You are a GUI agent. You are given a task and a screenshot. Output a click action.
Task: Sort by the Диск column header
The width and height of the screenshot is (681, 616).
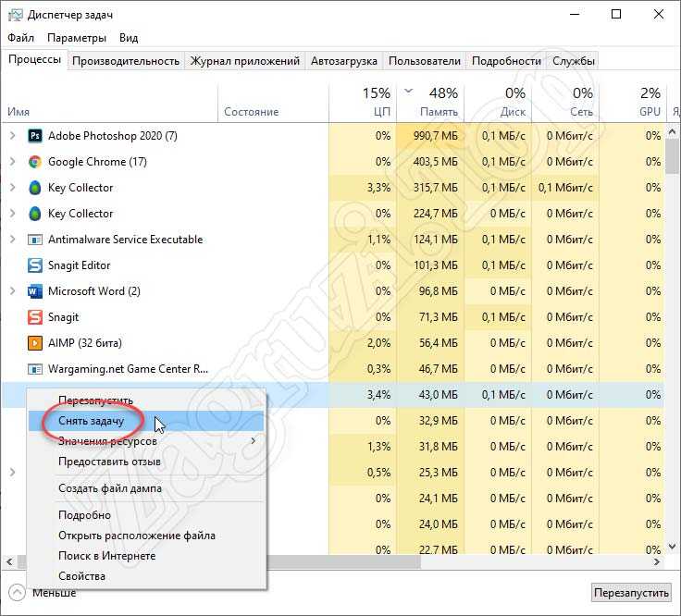tap(498, 103)
